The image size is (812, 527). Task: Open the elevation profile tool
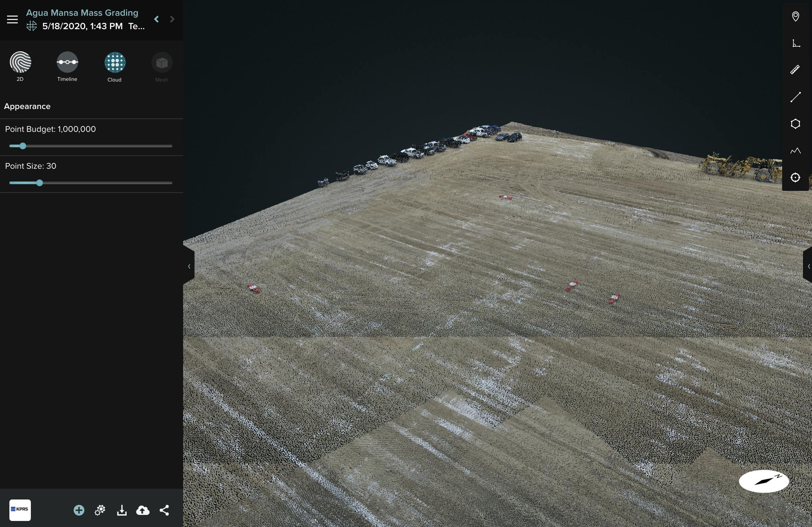tap(796, 151)
